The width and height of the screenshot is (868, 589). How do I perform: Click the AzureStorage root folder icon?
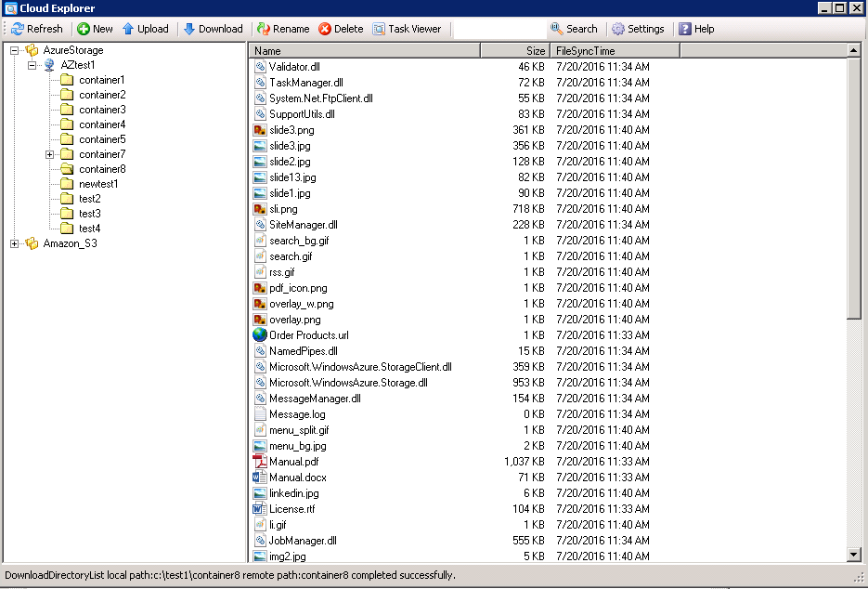click(32, 50)
